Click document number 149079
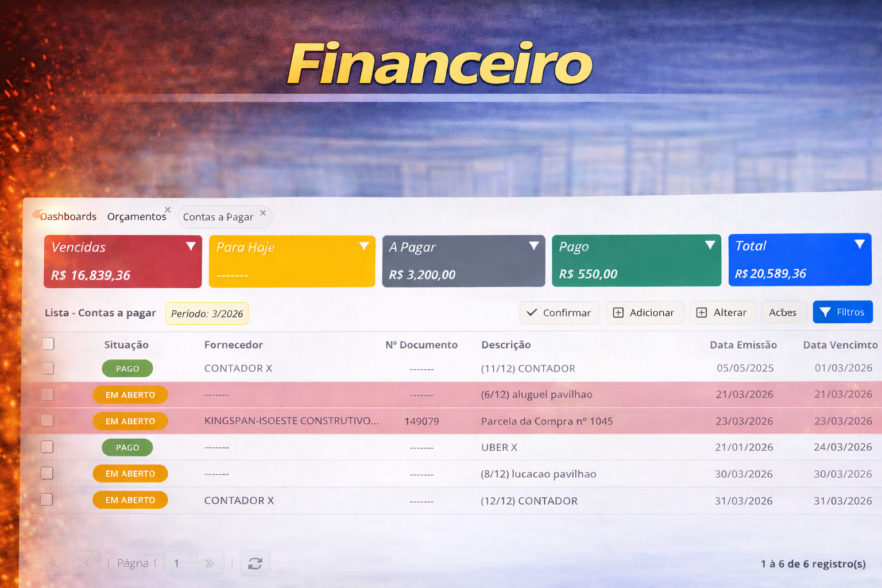 (421, 421)
